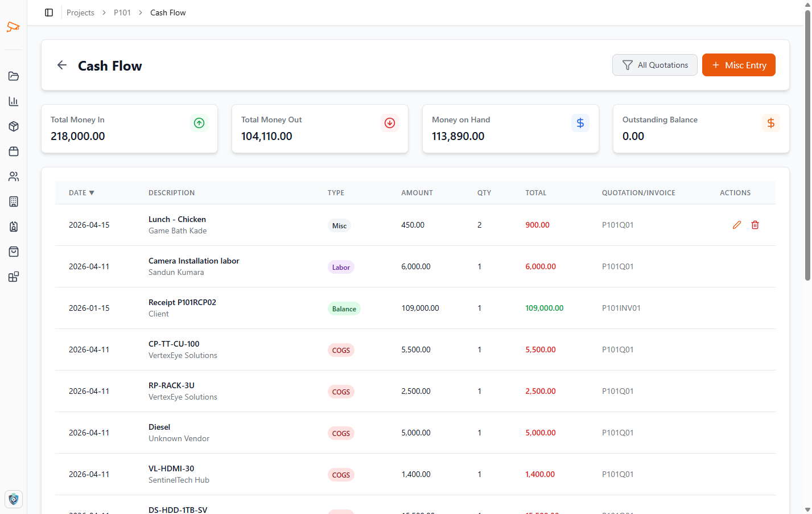Click the Projects breadcrumb
This screenshot has height=514, width=812.
(x=80, y=13)
